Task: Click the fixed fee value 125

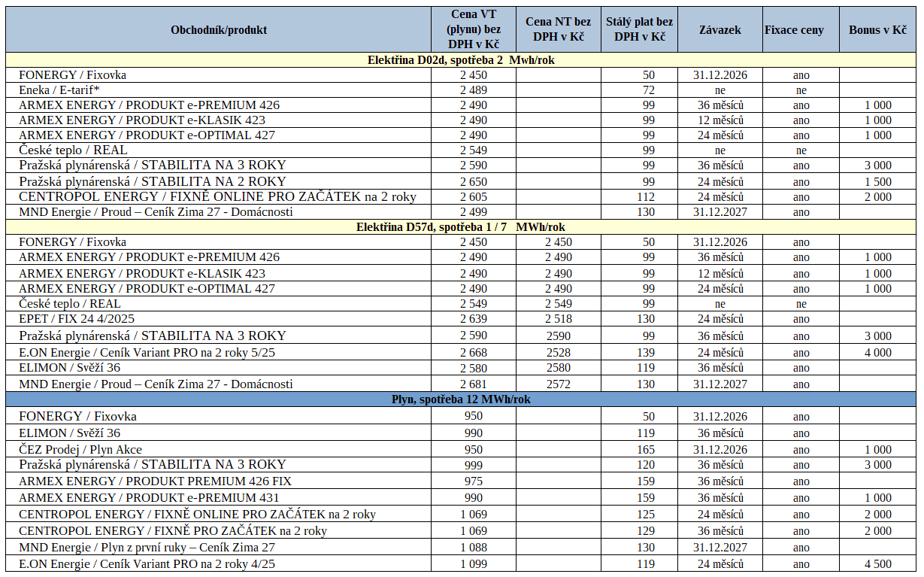Action: click(646, 514)
